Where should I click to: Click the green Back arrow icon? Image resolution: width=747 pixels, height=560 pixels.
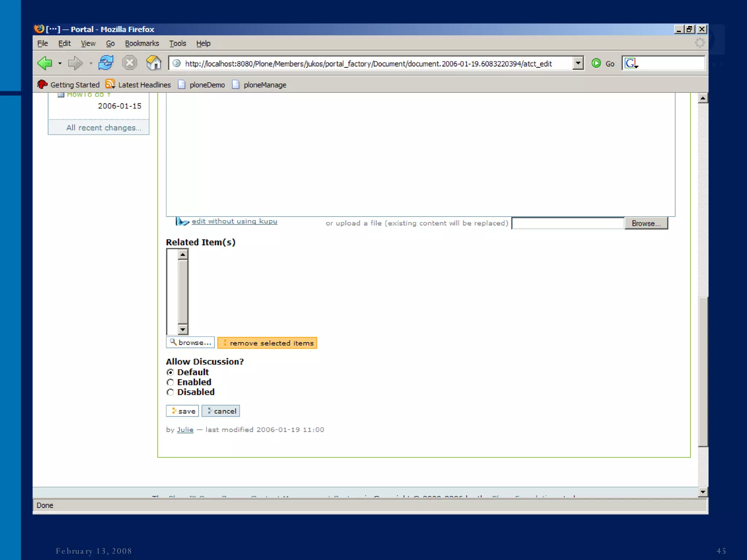(x=45, y=63)
